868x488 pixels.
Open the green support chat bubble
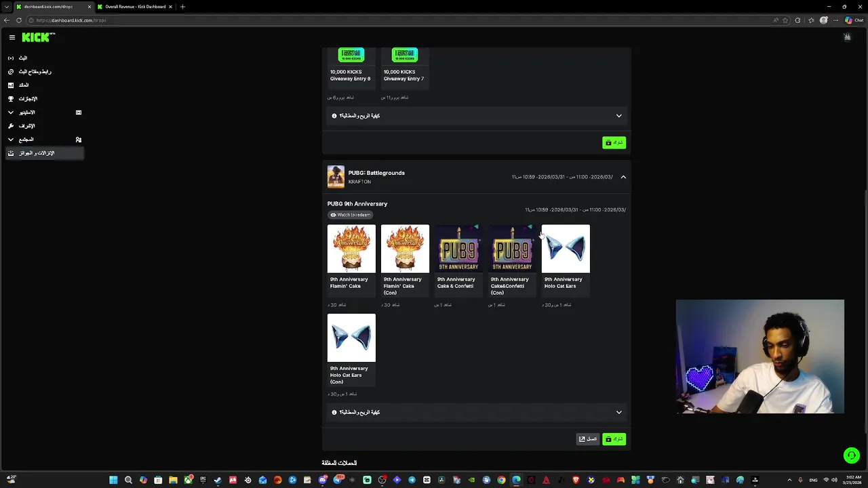click(851, 455)
